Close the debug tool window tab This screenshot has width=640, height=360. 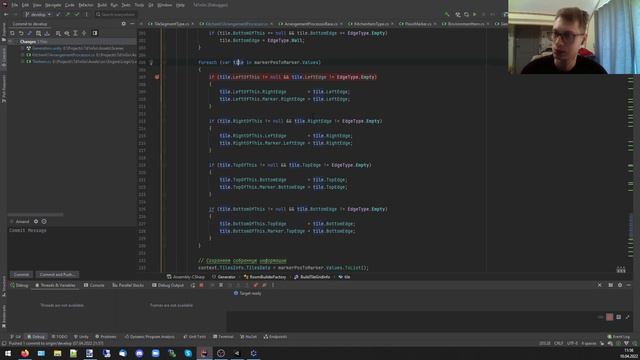coord(600,285)
